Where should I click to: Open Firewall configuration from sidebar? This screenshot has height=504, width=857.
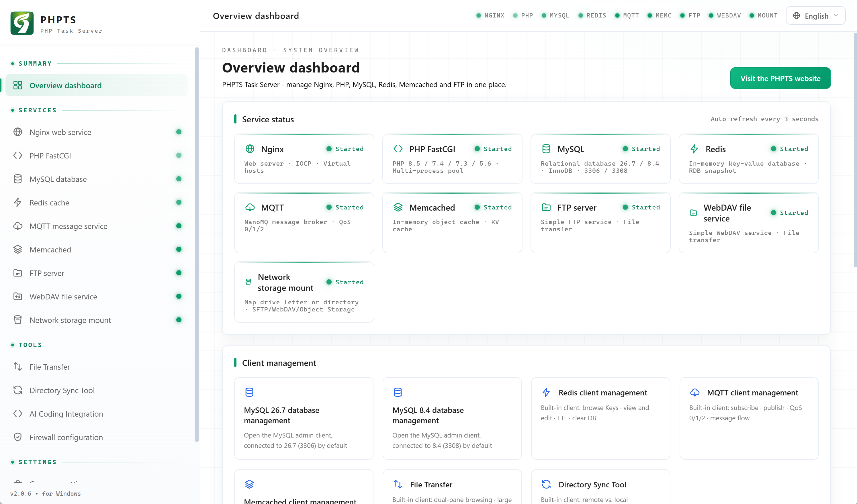[x=97, y=437]
